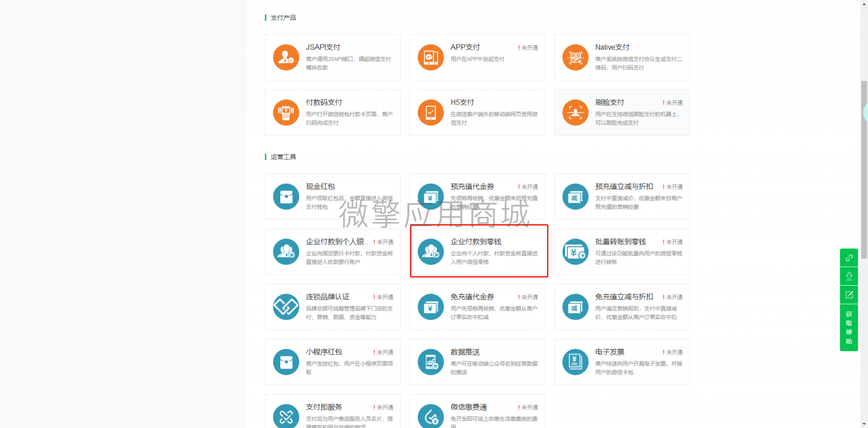Open the JSAPI支付 product icon

point(286,57)
